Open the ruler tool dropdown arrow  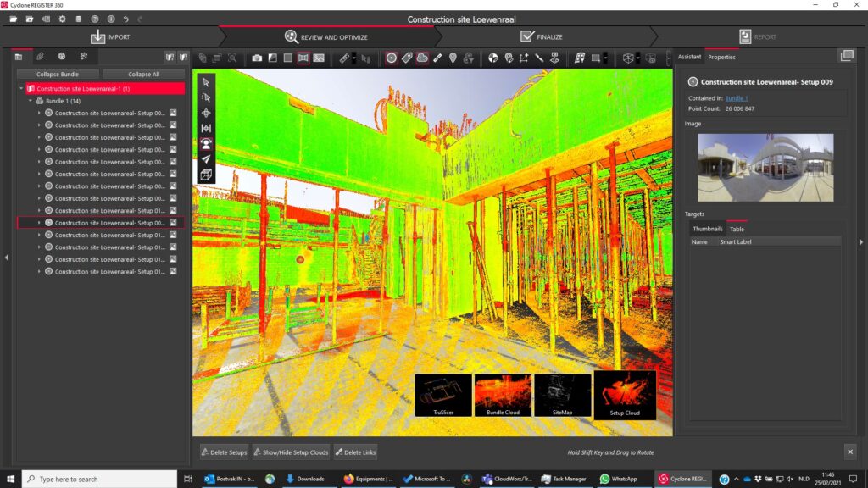click(354, 58)
